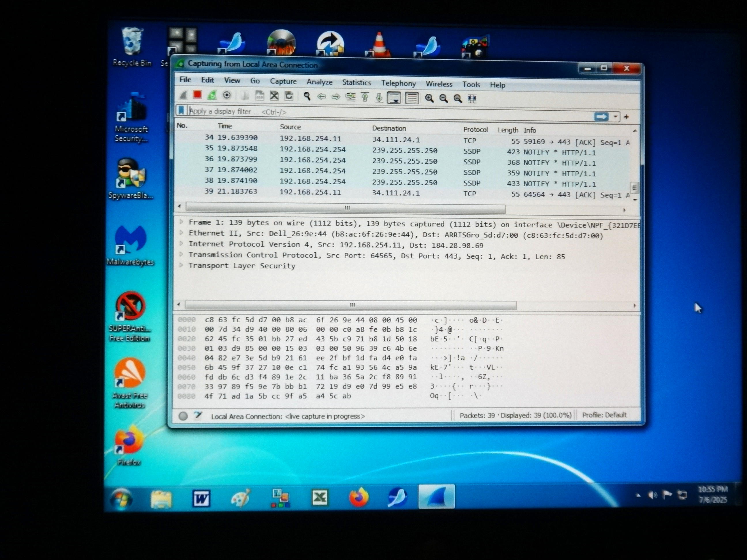Open the Statistics menu
This screenshot has width=747, height=560.
tap(356, 82)
